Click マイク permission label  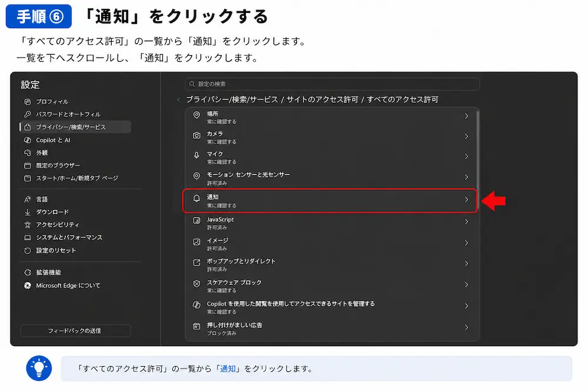tap(215, 154)
